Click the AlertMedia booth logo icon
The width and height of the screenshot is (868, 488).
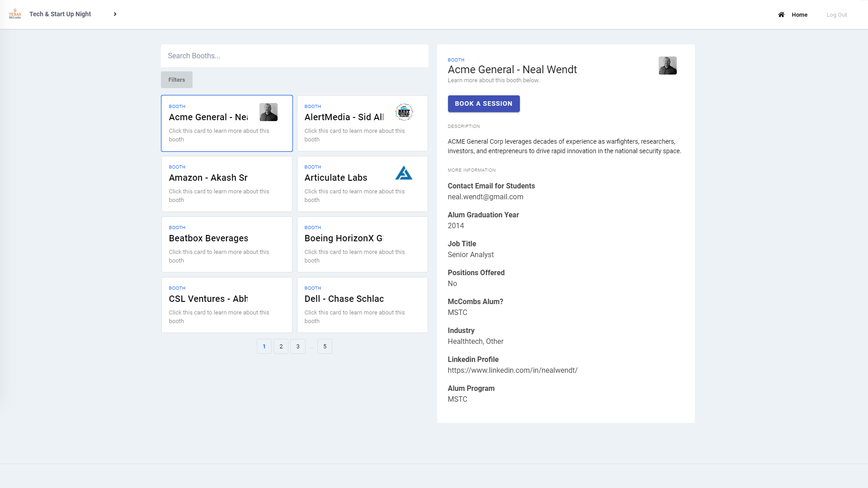pos(404,112)
